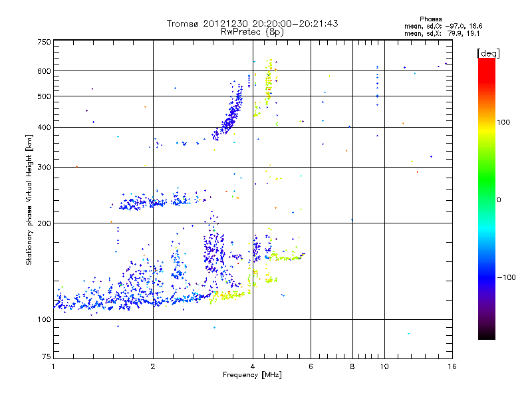The width and height of the screenshot is (532, 399).
Task: Click the height axis tick "300"
Action: point(45,168)
